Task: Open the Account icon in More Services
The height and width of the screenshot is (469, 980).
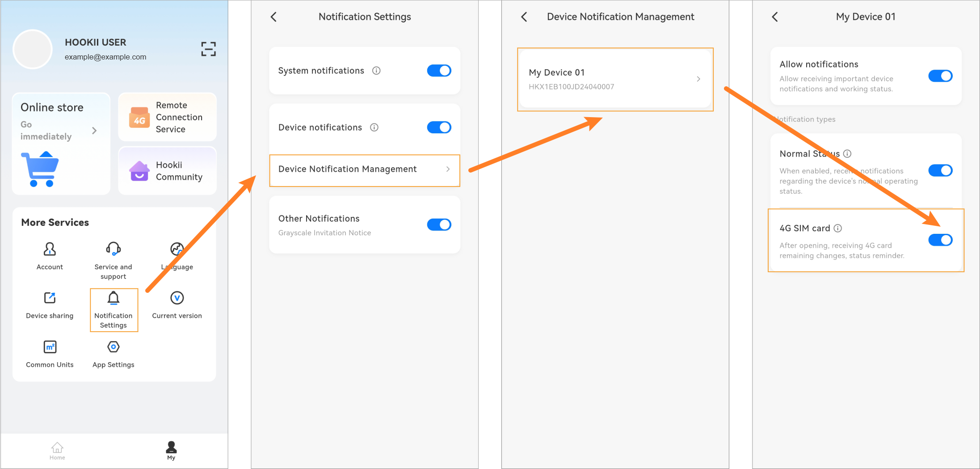Action: [x=50, y=249]
